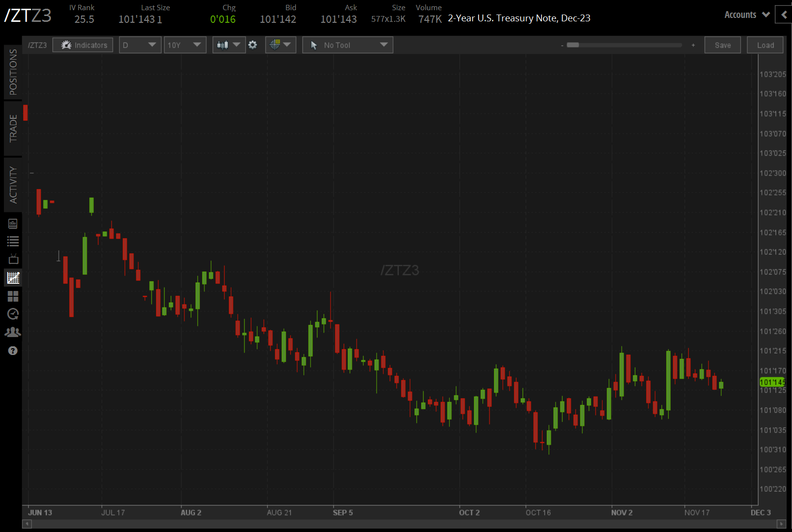Open the news and research book icon

[13, 224]
